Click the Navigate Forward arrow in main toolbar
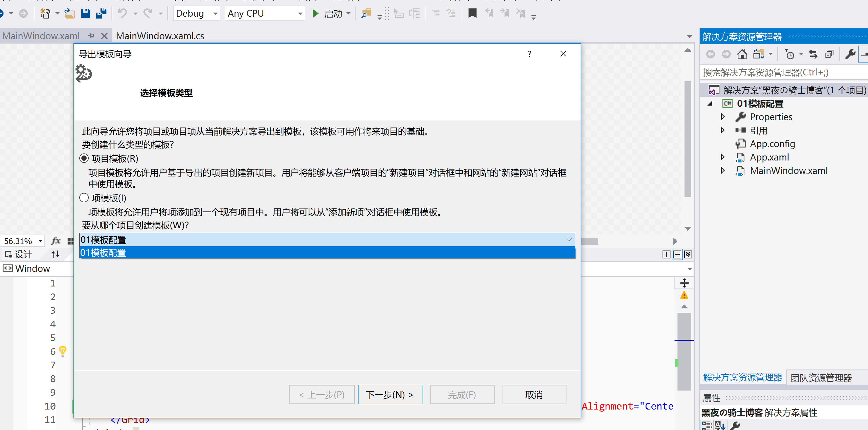 coord(23,13)
